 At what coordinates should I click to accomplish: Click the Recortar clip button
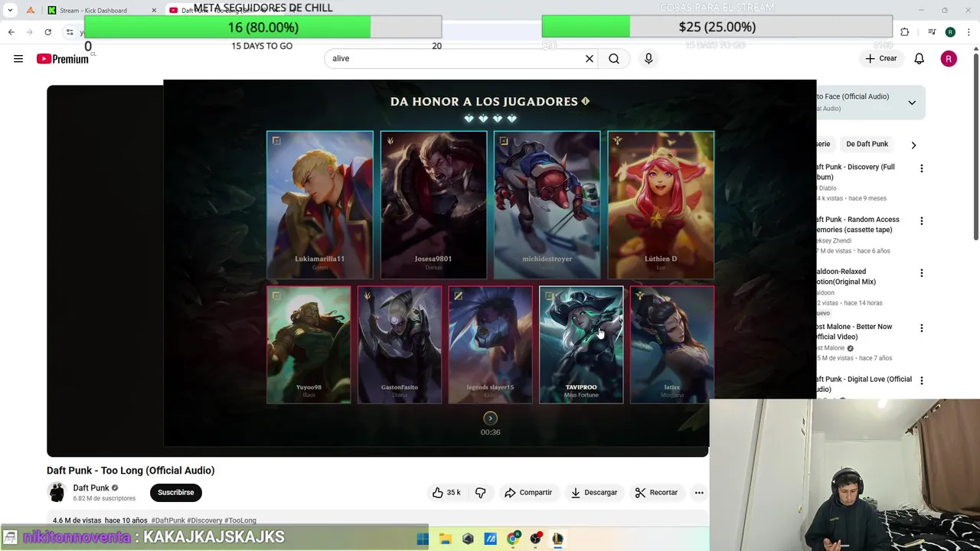(x=656, y=493)
